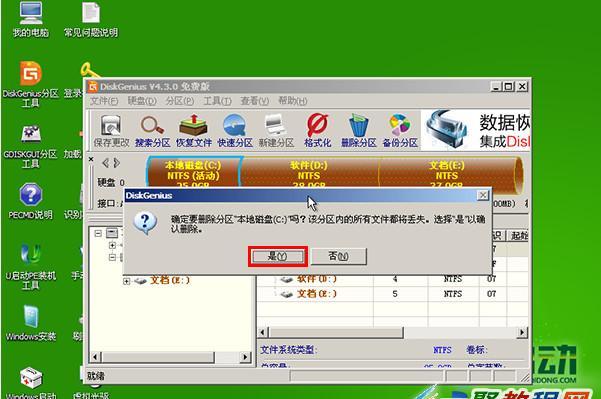Image resolution: width=601 pixels, height=399 pixels.
Task: Close the DiskGenius confirmation dialog
Action: [x=483, y=195]
